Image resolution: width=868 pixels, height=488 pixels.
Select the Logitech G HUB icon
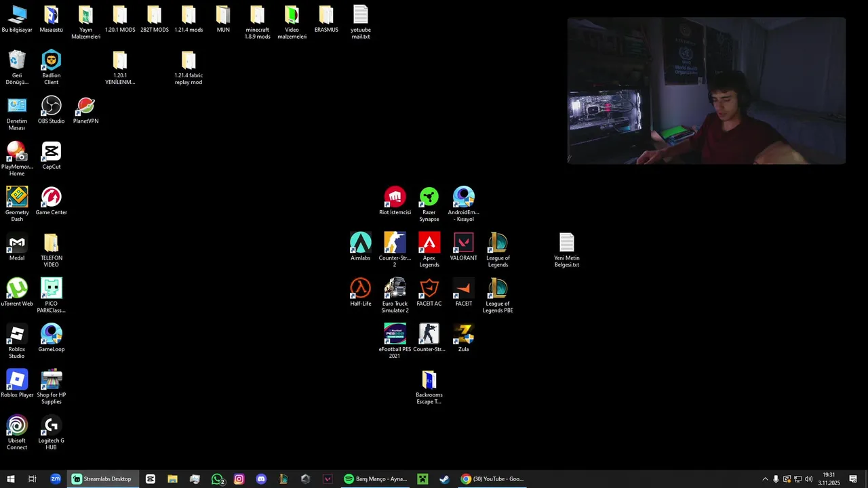[x=52, y=432]
